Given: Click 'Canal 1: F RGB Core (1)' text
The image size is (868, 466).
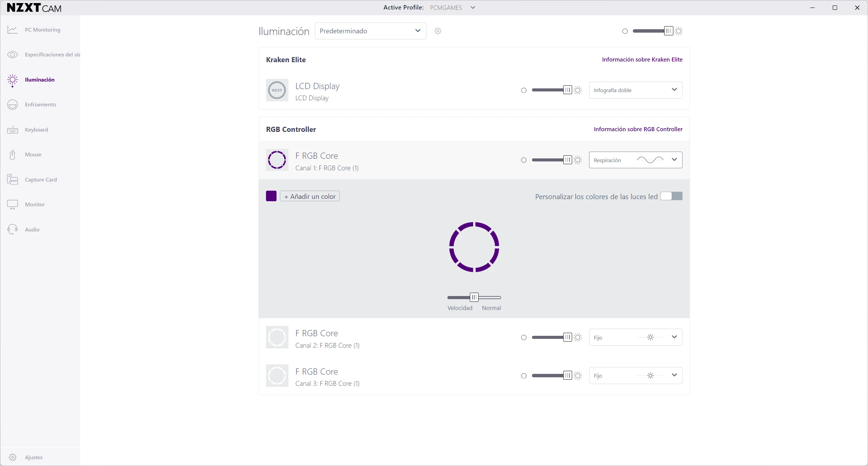Looking at the screenshot, I should pyautogui.click(x=327, y=168).
